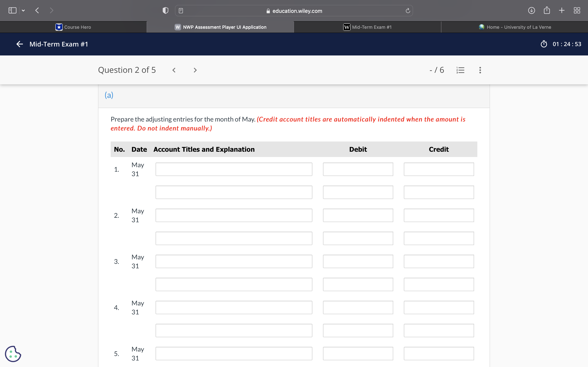Viewport: 588px width, 367px height.
Task: Click the Debit field for entry 2
Action: click(358, 215)
